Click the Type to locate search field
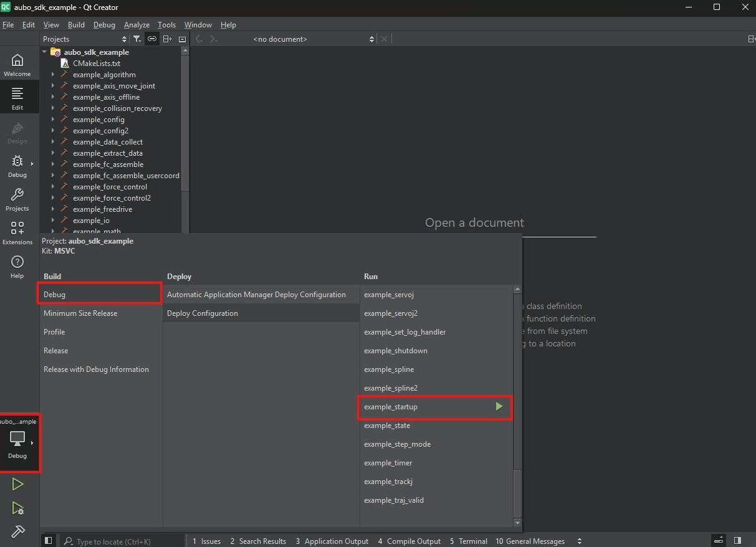 point(122,541)
